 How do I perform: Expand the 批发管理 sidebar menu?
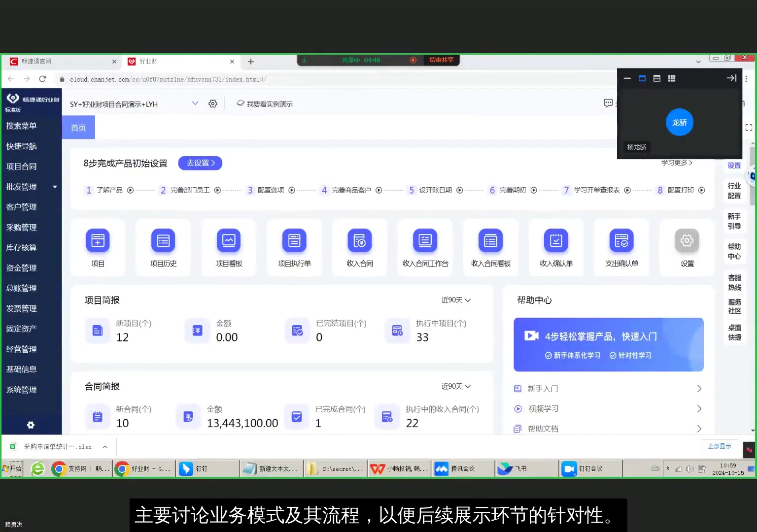(x=55, y=187)
